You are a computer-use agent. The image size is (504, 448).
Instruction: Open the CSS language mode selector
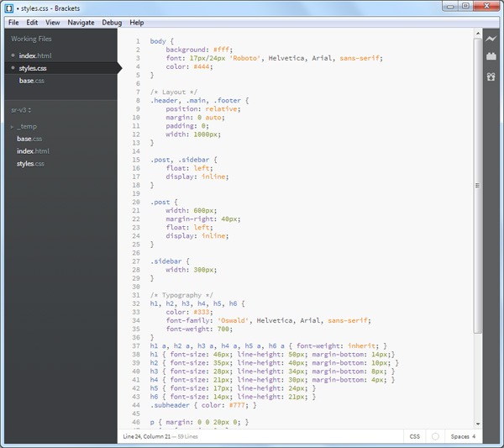click(x=414, y=437)
